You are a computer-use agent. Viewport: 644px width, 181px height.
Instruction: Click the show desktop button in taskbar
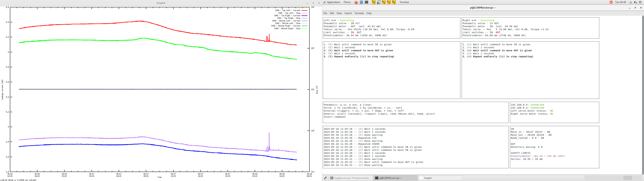pos(325,178)
